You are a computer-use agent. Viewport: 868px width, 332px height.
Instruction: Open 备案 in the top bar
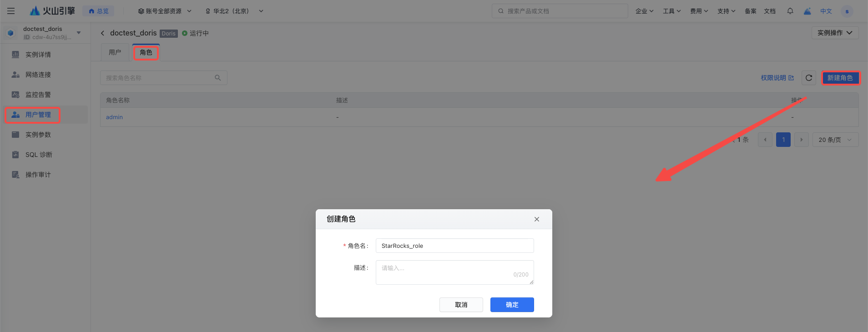751,11
